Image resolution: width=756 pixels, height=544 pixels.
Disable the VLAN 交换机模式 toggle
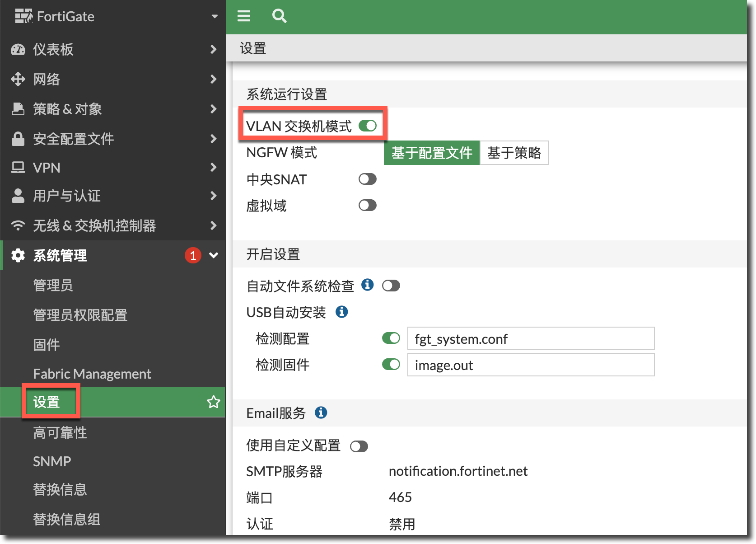click(368, 126)
